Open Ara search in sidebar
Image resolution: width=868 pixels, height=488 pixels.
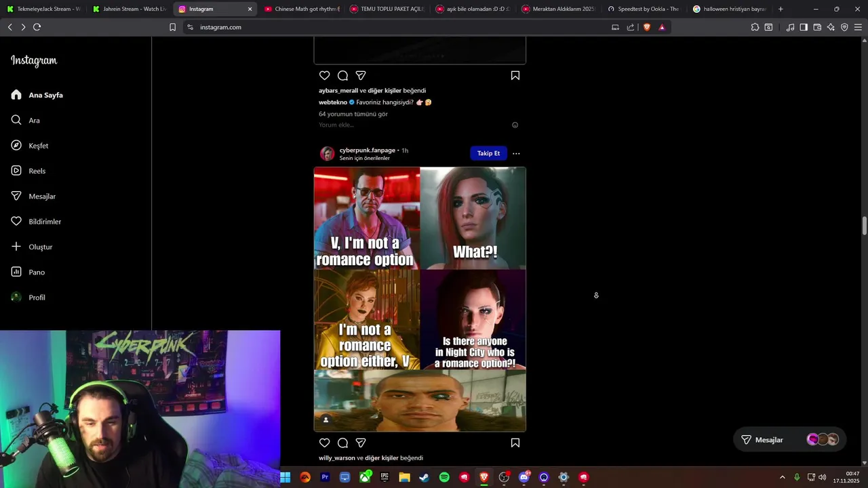click(26, 120)
